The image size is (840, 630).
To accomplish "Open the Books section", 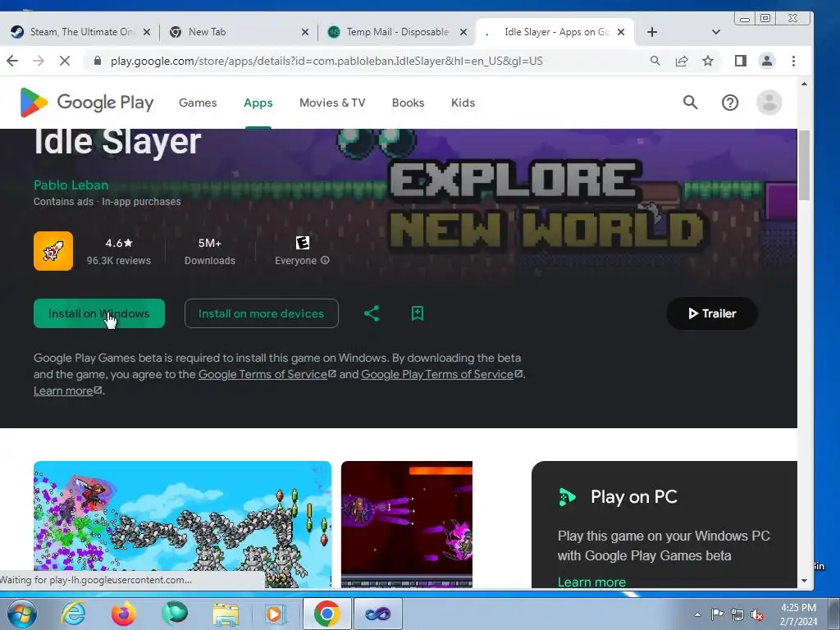I will coord(409,103).
